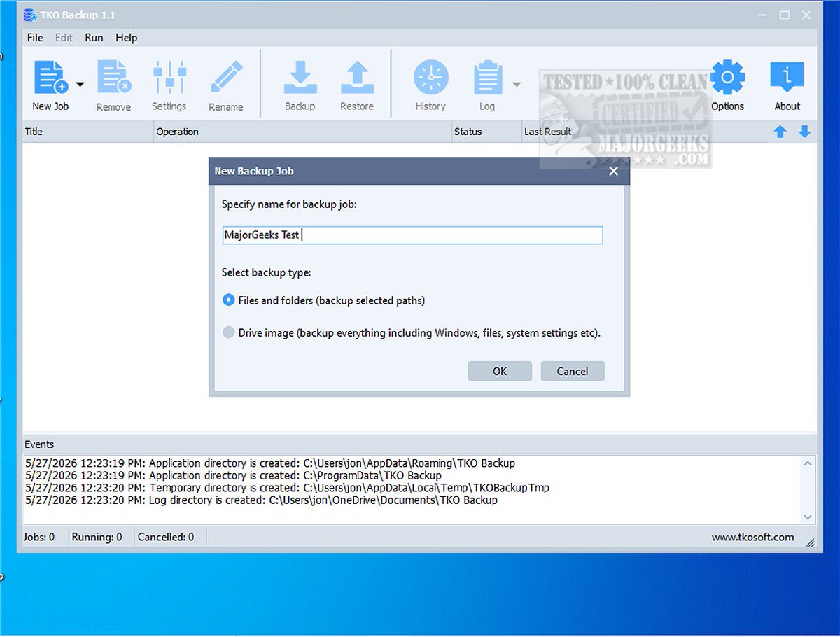This screenshot has width=840, height=637.
Task: Click the Title column header
Action: [x=88, y=132]
